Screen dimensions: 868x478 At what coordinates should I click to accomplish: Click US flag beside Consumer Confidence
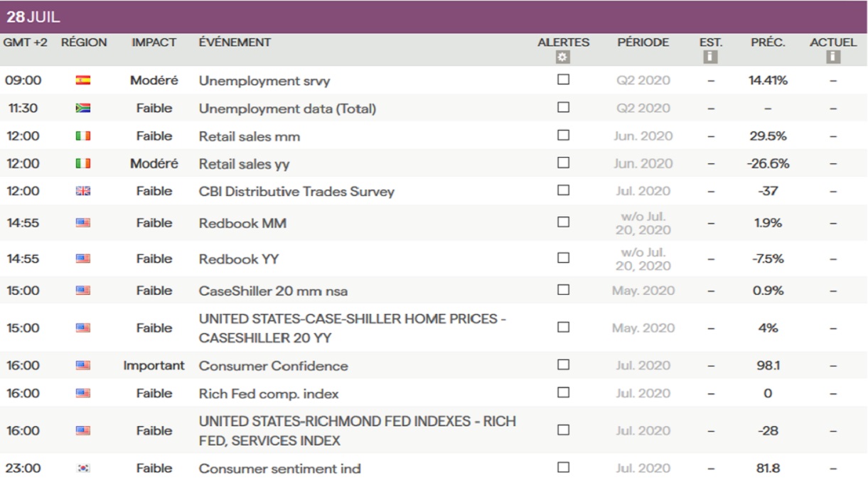click(x=83, y=366)
